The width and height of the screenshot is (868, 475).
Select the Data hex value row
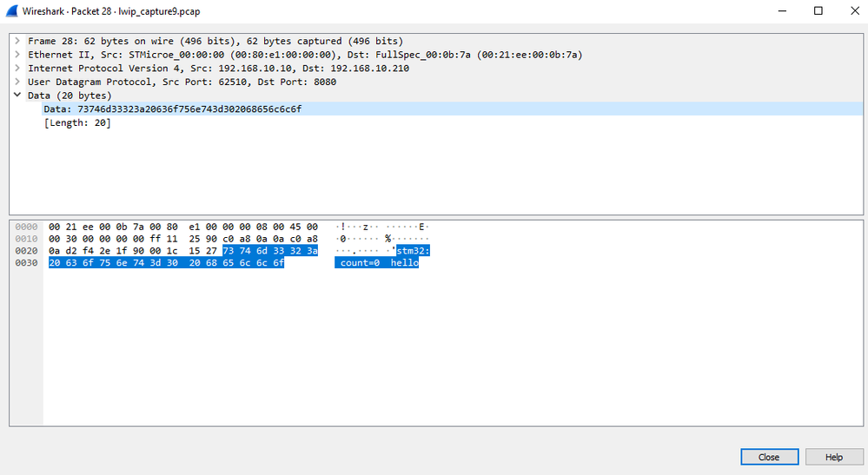(453, 109)
